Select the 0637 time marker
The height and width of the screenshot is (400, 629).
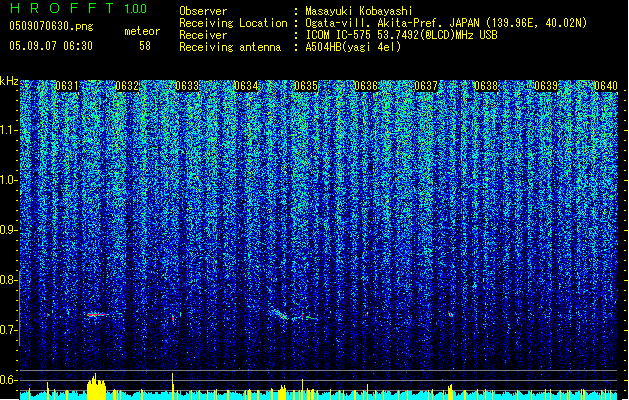(x=426, y=86)
